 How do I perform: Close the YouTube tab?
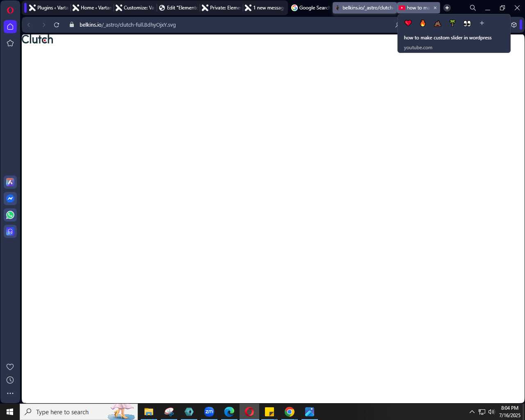pos(435,8)
